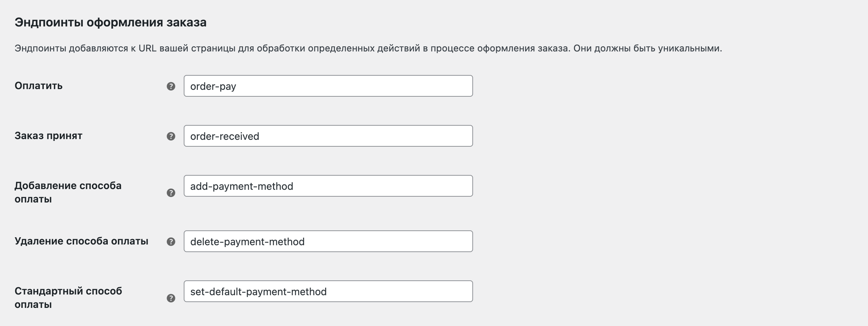Click the Оплатить field label
Viewport: 868px width, 326px height.
point(39,86)
